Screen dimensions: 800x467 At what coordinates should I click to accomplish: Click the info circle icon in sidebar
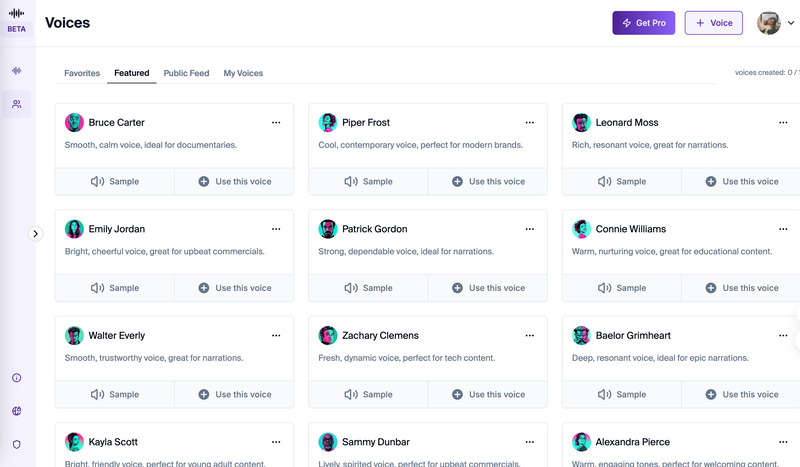(x=17, y=378)
